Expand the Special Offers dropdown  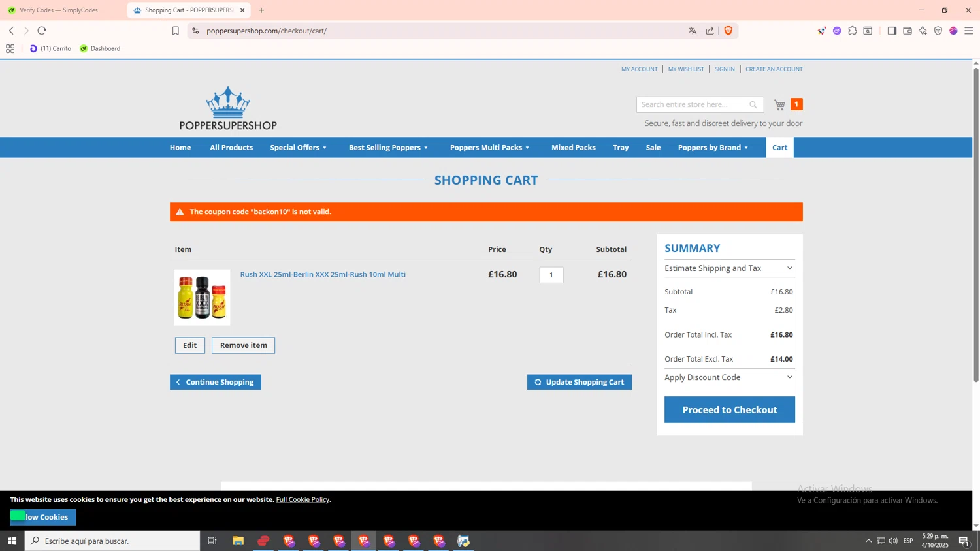[x=299, y=148]
